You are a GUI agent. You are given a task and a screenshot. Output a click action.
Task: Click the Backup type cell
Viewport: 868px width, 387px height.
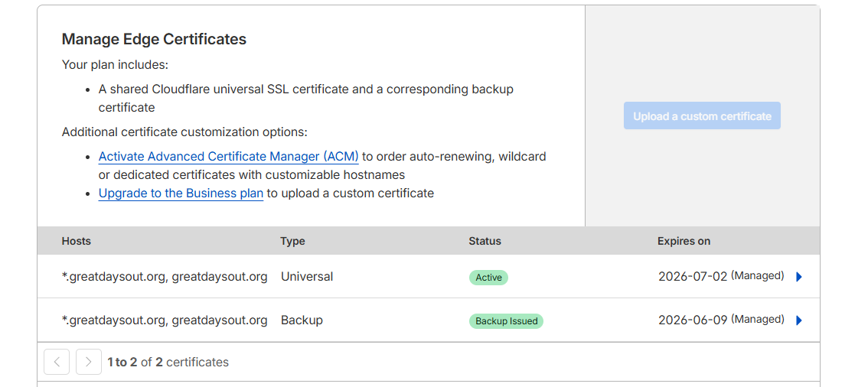point(302,320)
